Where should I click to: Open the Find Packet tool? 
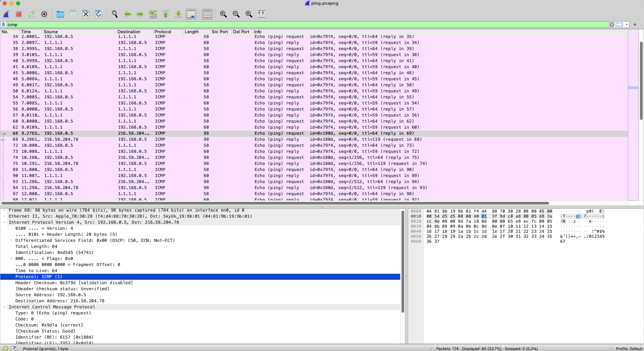pos(114,14)
